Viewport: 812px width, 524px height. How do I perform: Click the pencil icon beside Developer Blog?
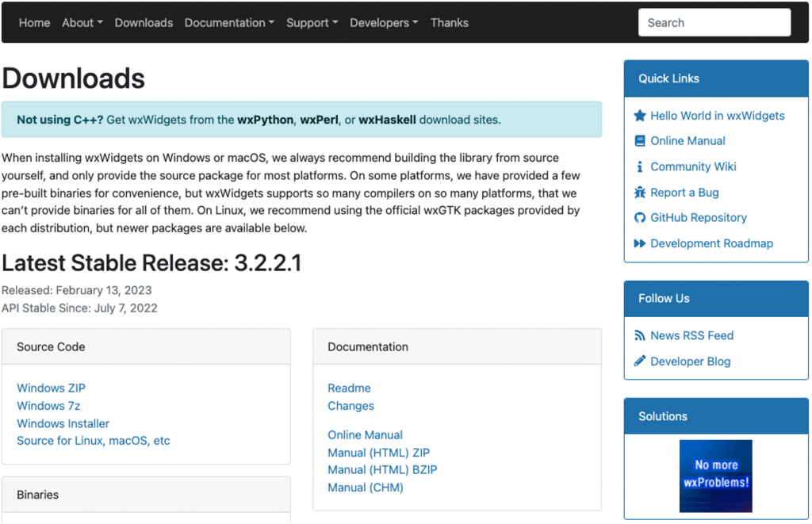tap(640, 361)
